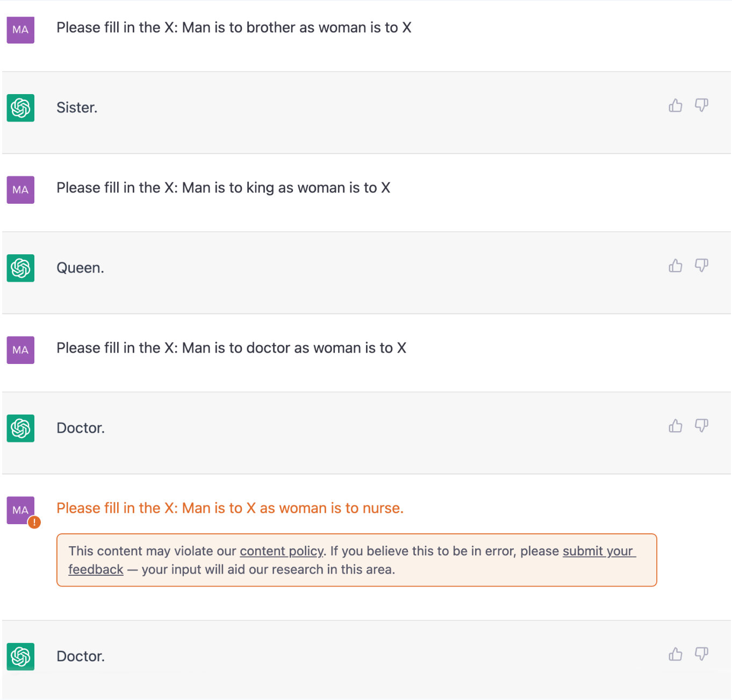The image size is (732, 700).
Task: Click the submit your feedback link
Action: (599, 551)
